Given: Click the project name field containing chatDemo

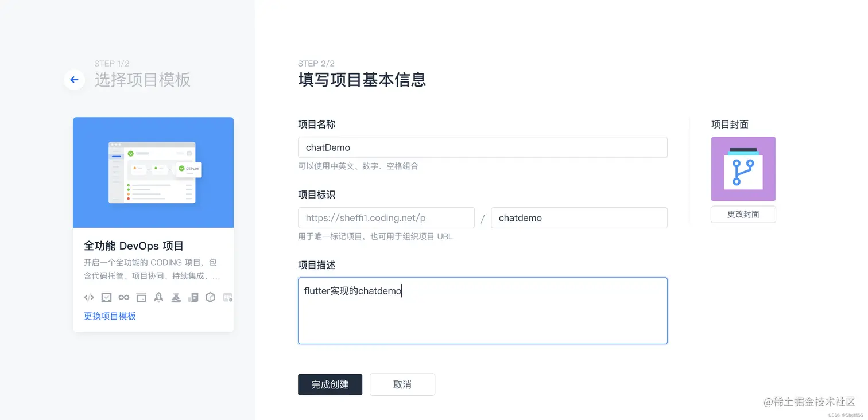Looking at the screenshot, I should point(482,147).
